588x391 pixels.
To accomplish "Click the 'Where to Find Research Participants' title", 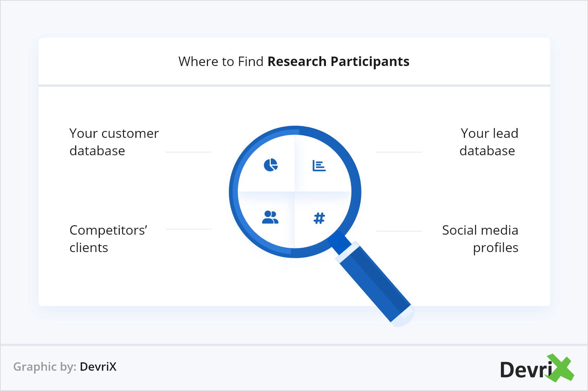I will tap(294, 62).
